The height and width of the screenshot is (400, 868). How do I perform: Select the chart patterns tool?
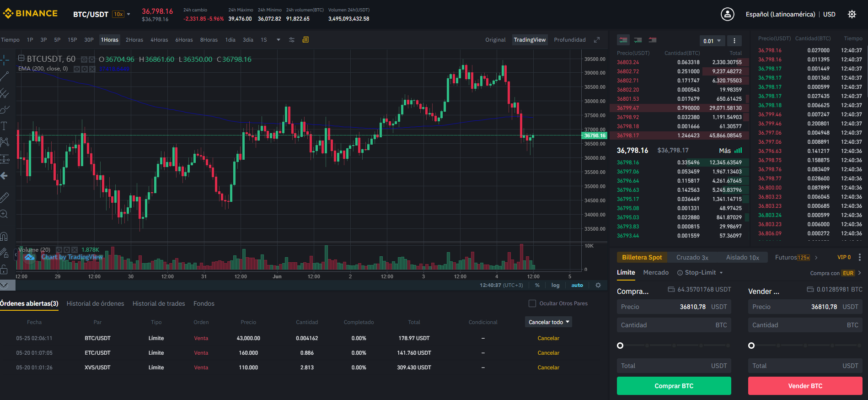tap(4, 142)
